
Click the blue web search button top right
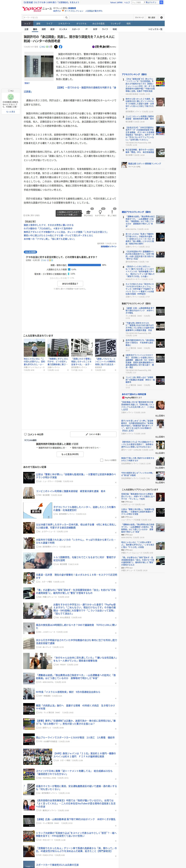point(161,2)
